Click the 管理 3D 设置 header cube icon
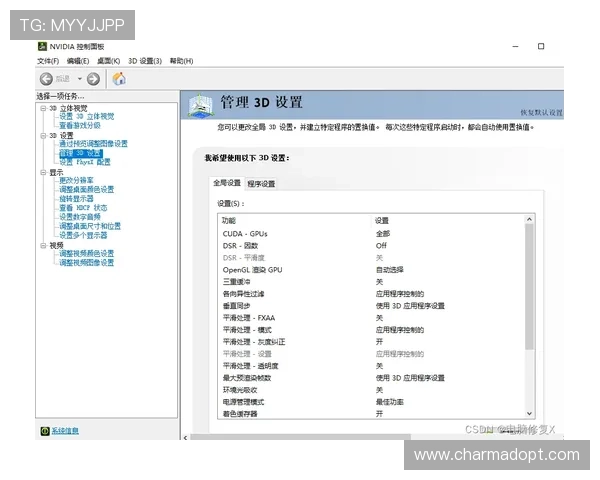 point(200,105)
